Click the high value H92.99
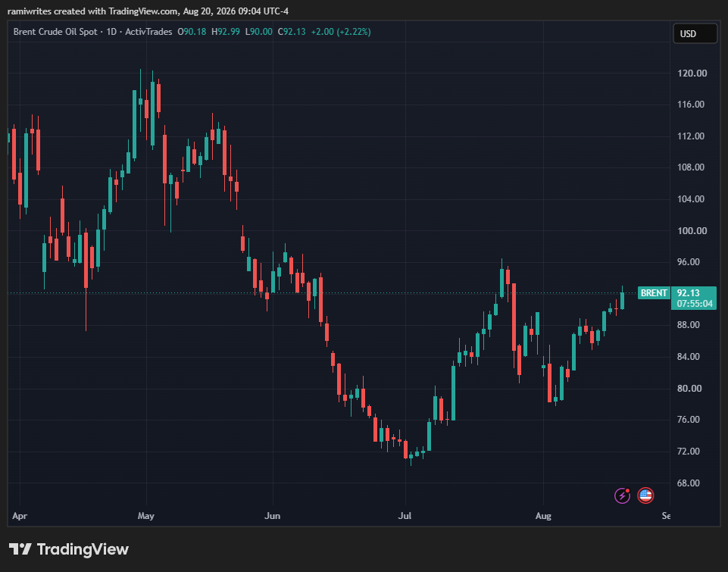 tap(226, 32)
